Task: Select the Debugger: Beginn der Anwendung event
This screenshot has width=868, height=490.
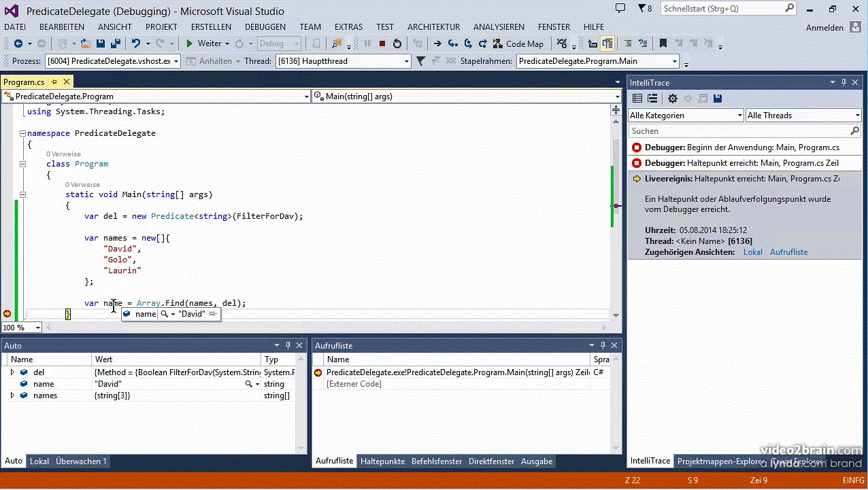Action: tap(745, 147)
